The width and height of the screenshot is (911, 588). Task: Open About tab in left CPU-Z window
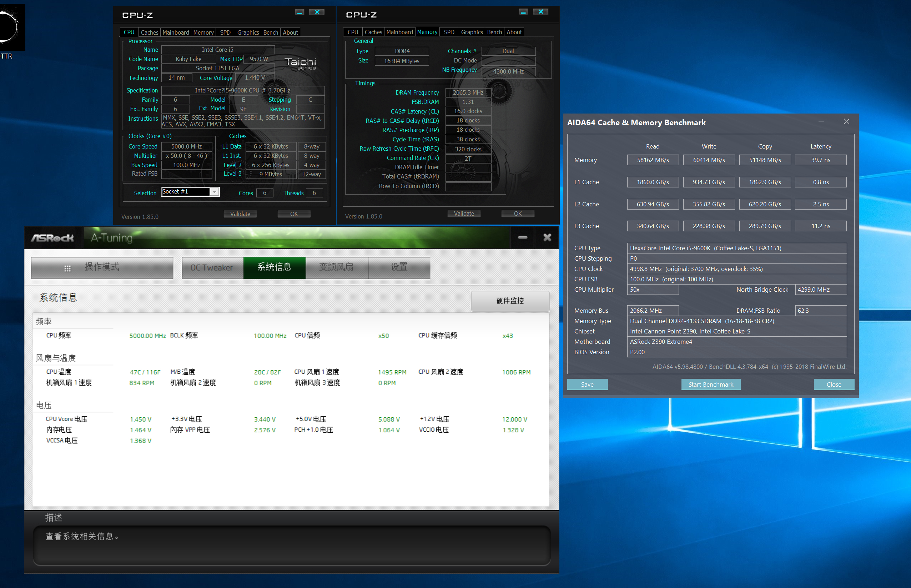[x=290, y=32]
